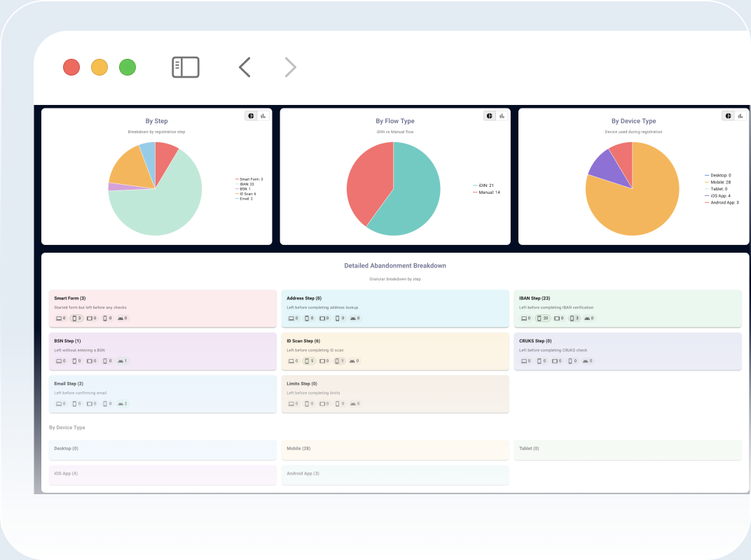This screenshot has height=560, width=751.
Task: Switch By Flow Type chart to bar view
Action: (502, 115)
